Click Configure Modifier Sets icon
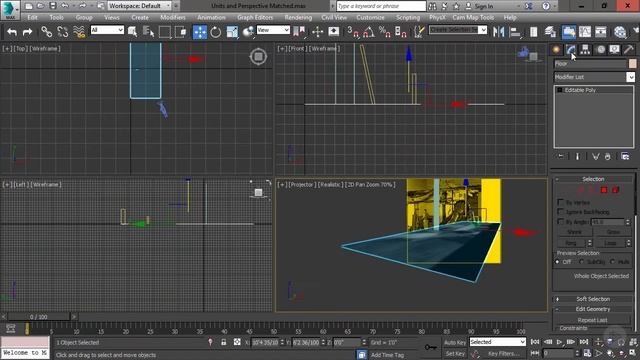 [x=625, y=156]
